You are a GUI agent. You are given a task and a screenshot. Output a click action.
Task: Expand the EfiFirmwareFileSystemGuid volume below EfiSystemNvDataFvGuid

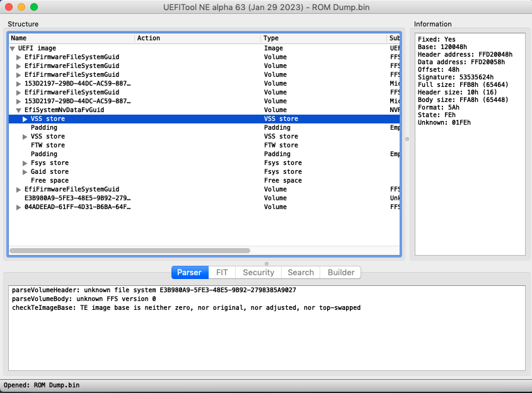(x=19, y=190)
